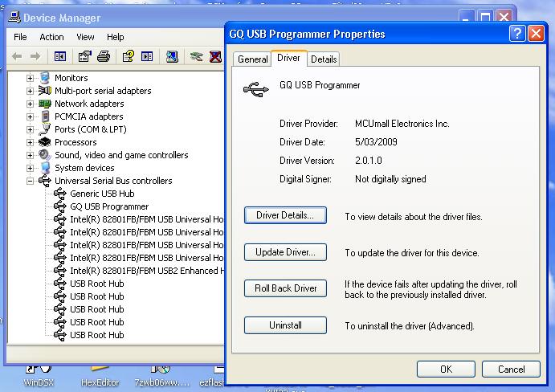Click the Roll Back Driver button
The image size is (555, 392).
285,288
